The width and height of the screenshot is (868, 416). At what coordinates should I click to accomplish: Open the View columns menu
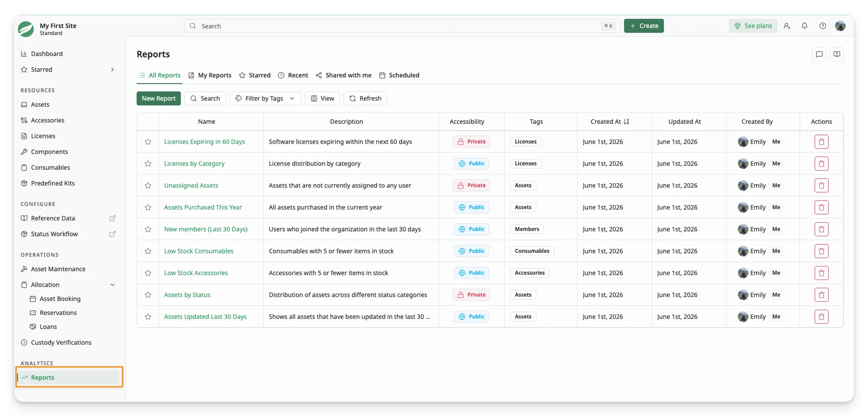point(322,98)
